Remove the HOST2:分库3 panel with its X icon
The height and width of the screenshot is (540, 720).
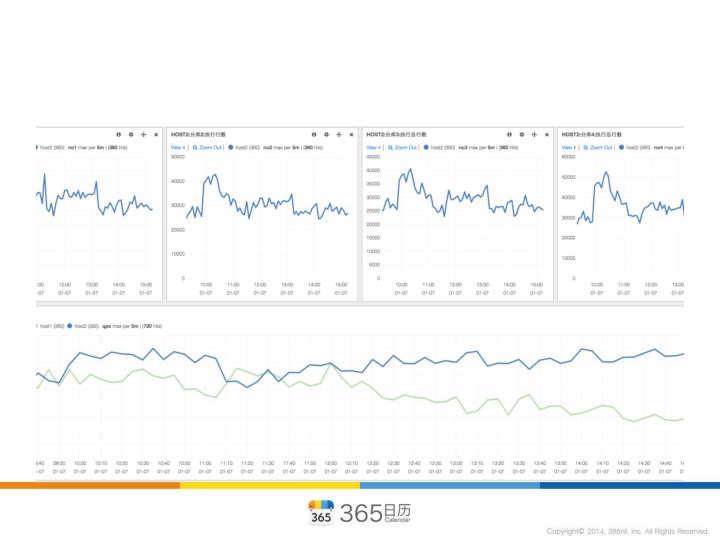click(547, 135)
